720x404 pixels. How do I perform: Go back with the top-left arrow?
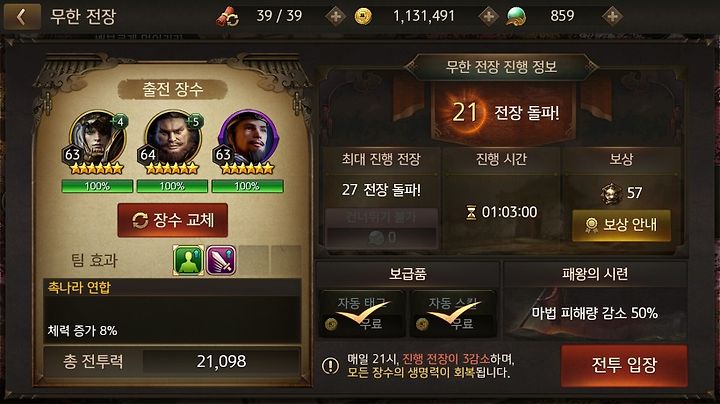(21, 17)
